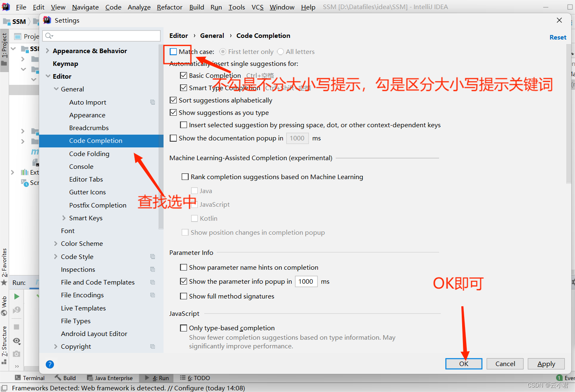The height and width of the screenshot is (392, 575).
Task: Click the Reset link
Action: click(558, 37)
